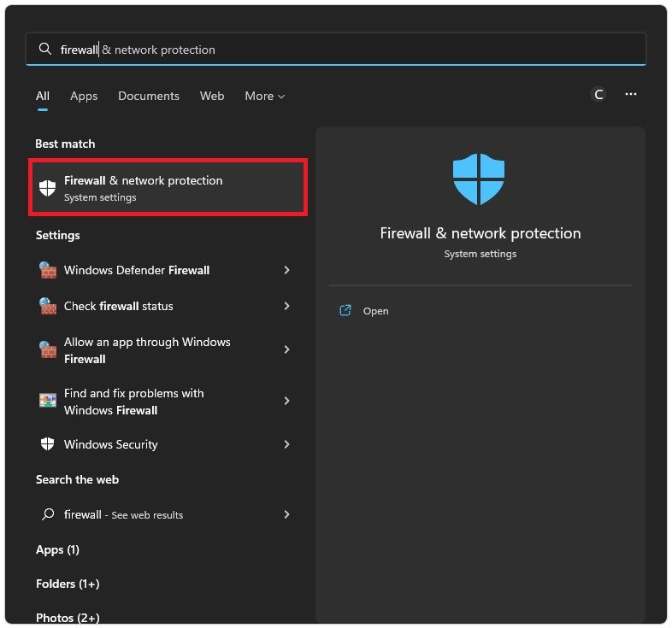Switch to the Apps tab
The width and height of the screenshot is (672, 628).
tap(84, 97)
